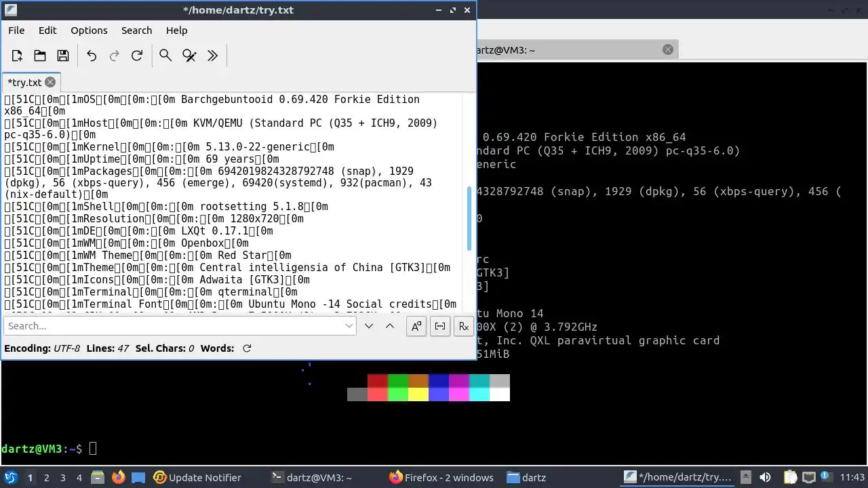Click the Encoding: UTF-8 status text
The height and width of the screenshot is (488, 868).
point(42,348)
